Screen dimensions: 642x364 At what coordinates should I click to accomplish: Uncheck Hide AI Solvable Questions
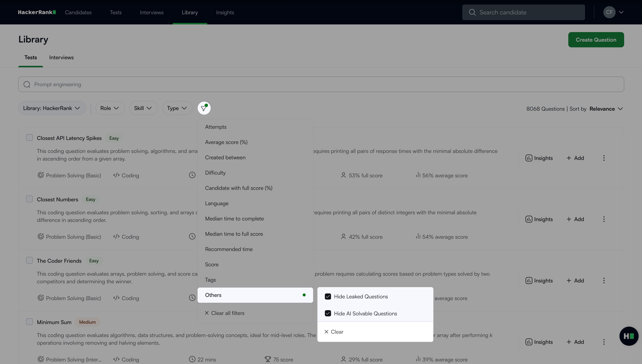(328, 313)
